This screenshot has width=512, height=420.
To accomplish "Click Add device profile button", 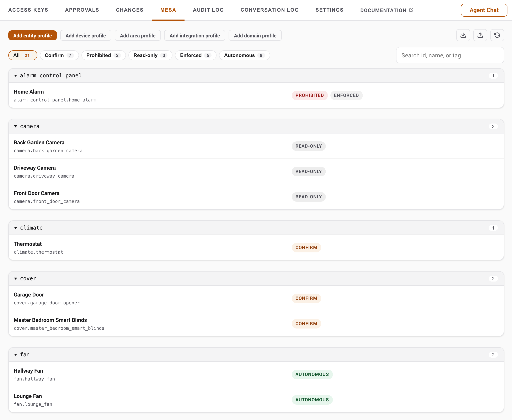I will click(x=86, y=35).
